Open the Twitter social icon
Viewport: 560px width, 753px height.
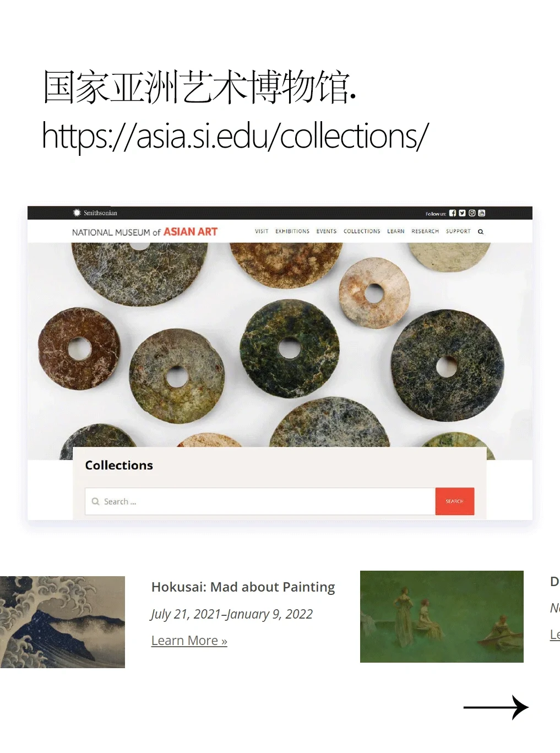tap(462, 213)
